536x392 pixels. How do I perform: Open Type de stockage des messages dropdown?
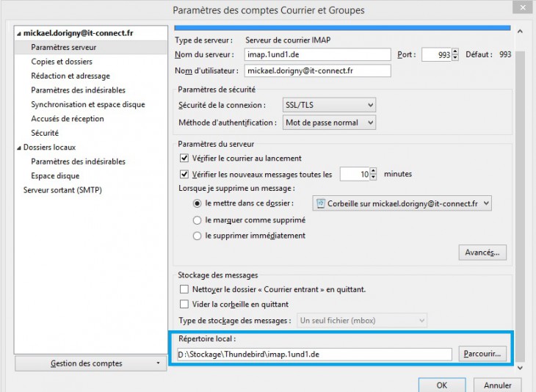[362, 321]
